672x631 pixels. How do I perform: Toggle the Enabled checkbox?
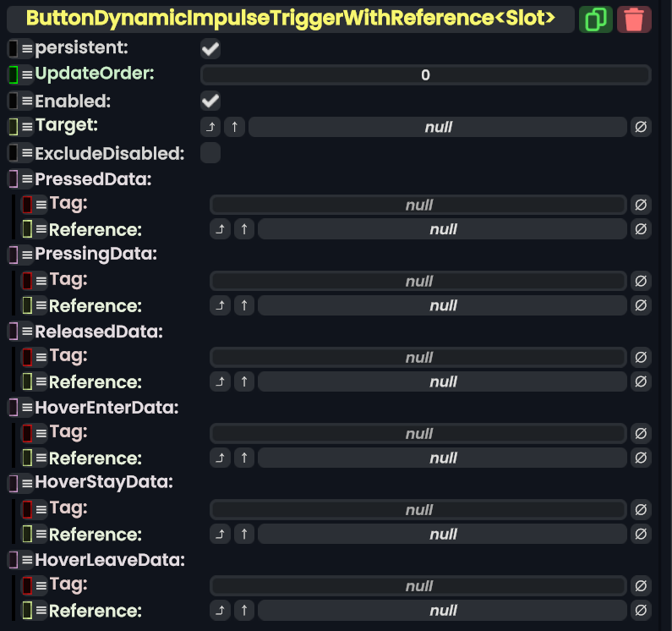point(210,102)
